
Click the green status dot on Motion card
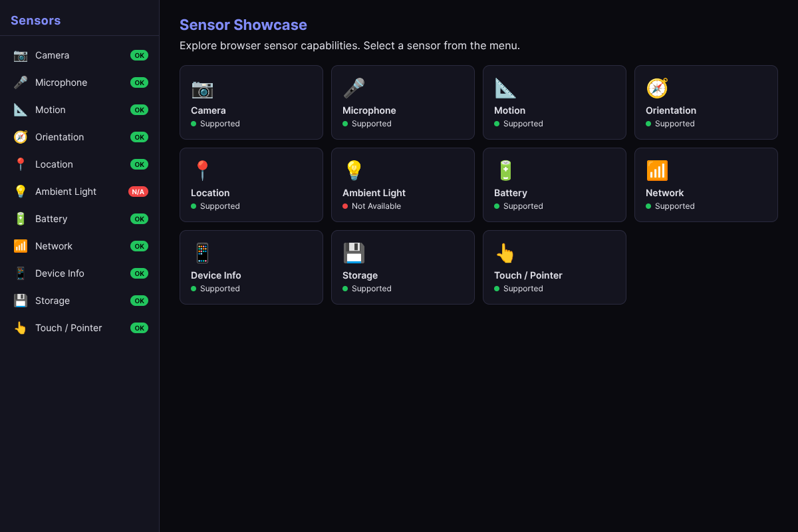coord(495,124)
